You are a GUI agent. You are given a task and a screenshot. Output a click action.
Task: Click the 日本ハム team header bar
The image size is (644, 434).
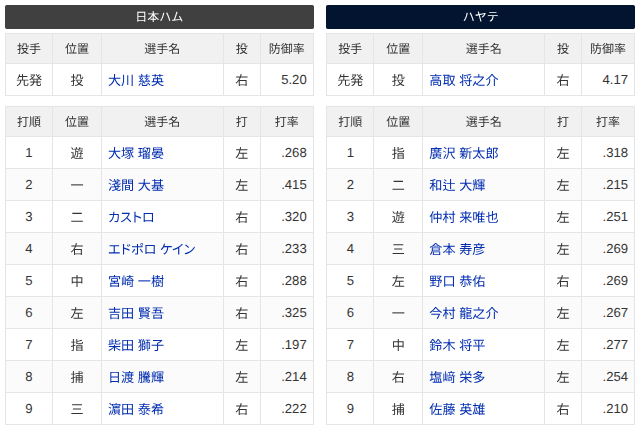click(159, 17)
